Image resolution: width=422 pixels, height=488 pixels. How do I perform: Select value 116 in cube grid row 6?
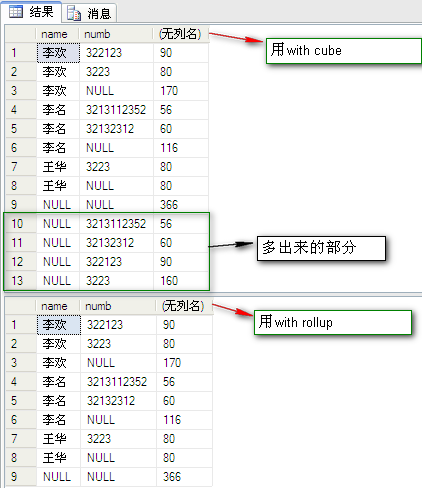[x=181, y=148]
